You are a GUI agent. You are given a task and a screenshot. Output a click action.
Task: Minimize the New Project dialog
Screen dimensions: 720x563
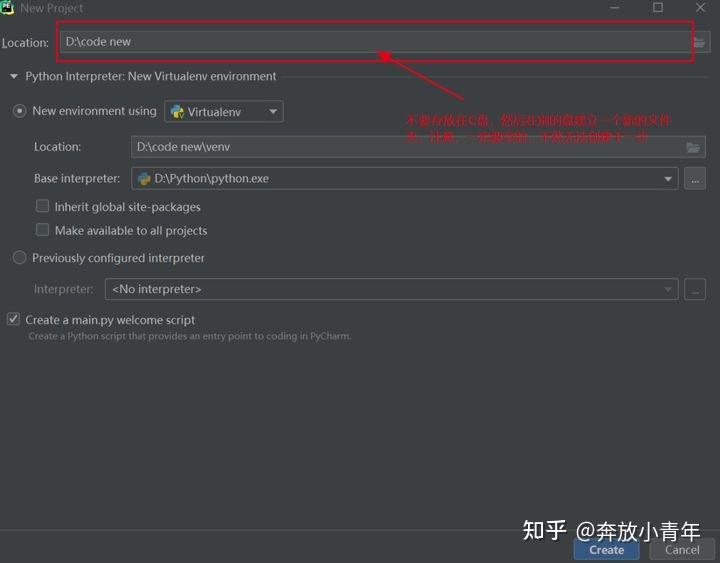click(615, 7)
